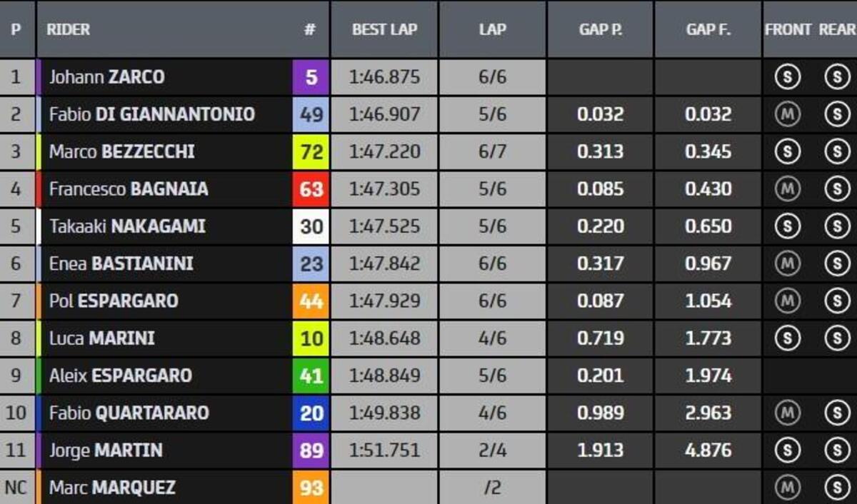Click Nakagami's rear soft tyre icon

point(836,226)
